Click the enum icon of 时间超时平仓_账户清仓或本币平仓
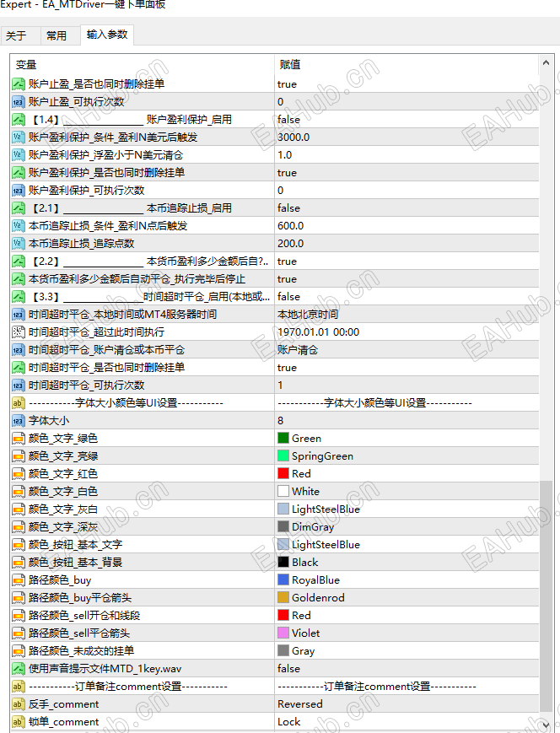 (x=19, y=350)
